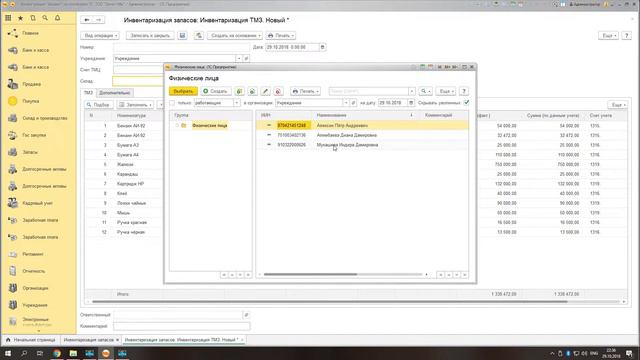
Task: Switch to the ТМЗ tab
Action: click(88, 93)
